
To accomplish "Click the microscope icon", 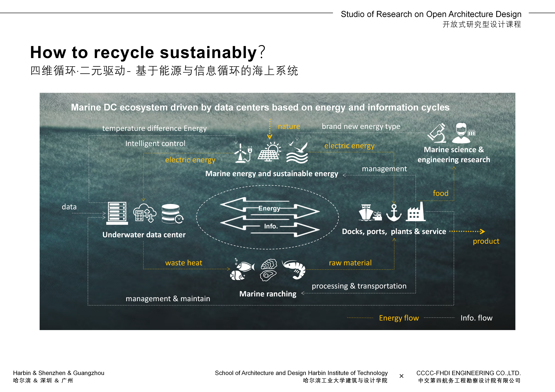I will point(437,133).
